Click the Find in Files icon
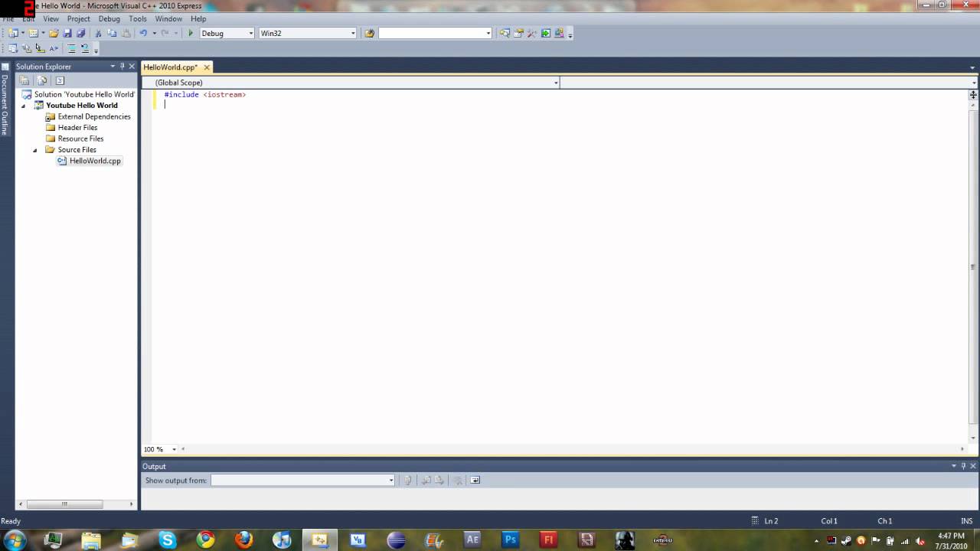980x551 pixels. click(x=369, y=33)
